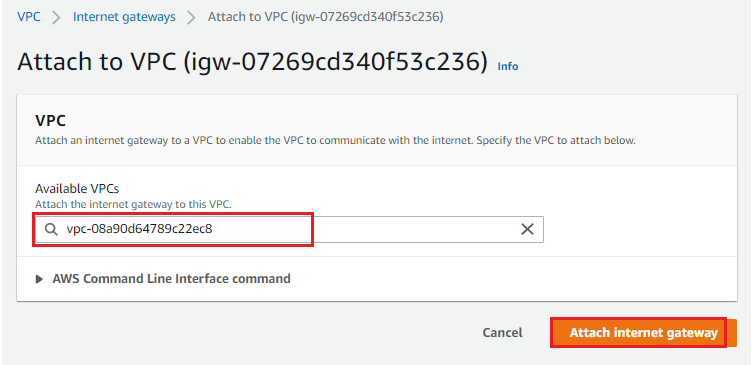Open the Info link beside the page title
Image resolution: width=752 pixels, height=365 pixels.
[508, 66]
